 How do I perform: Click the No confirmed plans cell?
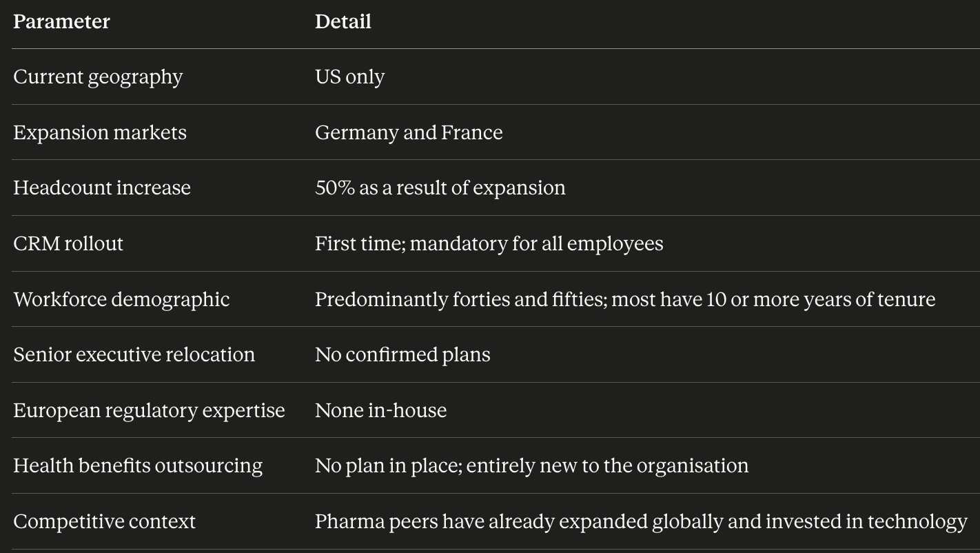(402, 354)
